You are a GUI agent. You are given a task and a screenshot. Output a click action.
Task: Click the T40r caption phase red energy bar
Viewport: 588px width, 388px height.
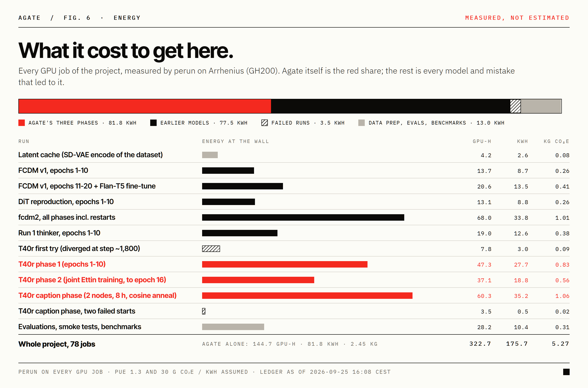307,295
